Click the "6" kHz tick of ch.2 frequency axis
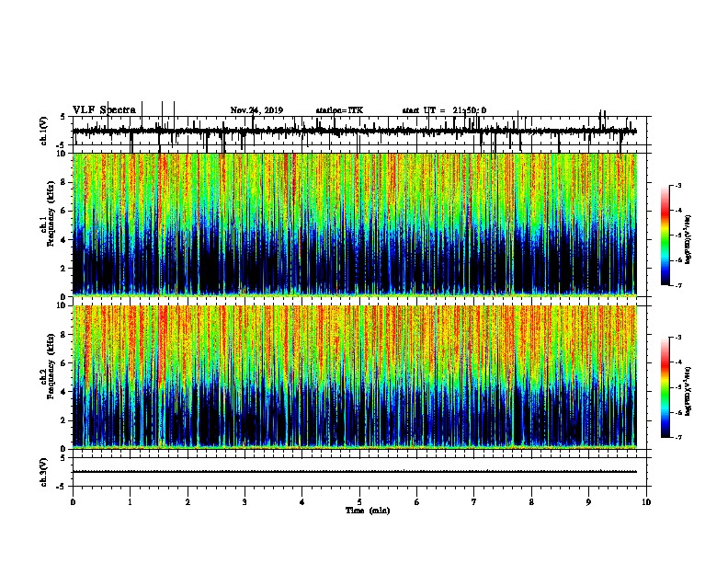Screen dimensions: 728x563 tap(64, 362)
